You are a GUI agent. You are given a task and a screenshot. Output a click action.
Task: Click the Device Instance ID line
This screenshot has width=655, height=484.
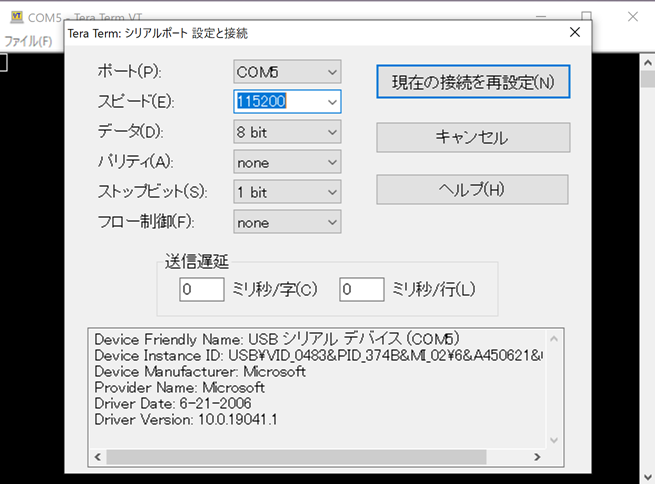click(x=319, y=355)
